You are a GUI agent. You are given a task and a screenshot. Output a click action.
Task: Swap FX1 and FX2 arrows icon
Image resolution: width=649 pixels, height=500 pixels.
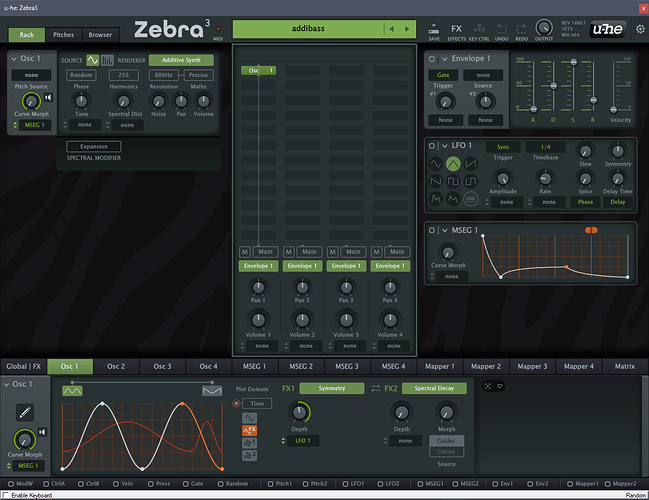point(375,388)
